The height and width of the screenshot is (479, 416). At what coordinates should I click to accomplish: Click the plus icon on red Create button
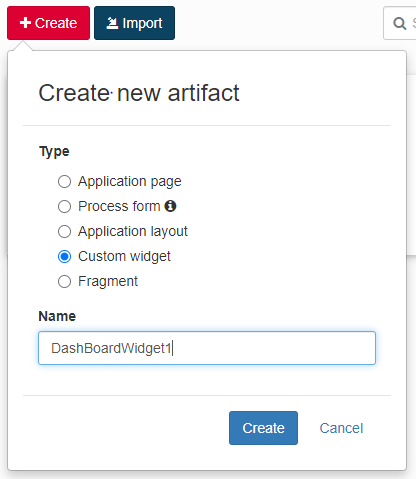click(x=25, y=23)
